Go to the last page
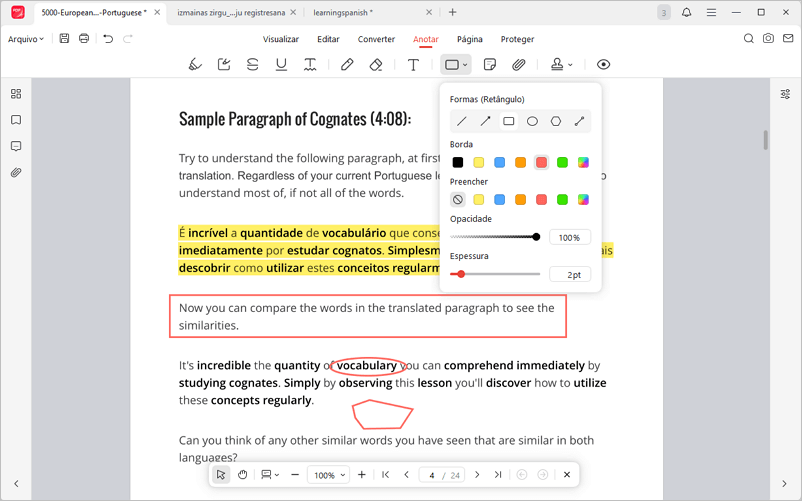802x501 pixels. pyautogui.click(x=498, y=475)
